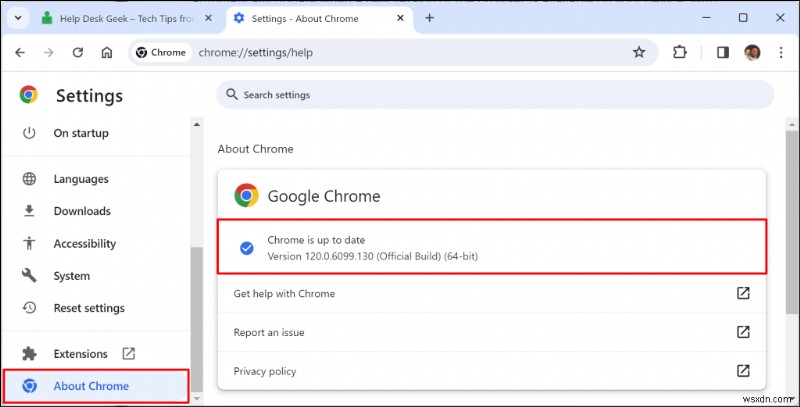This screenshot has height=407, width=800.
Task: Click the Chrome site info chip
Action: (x=161, y=53)
